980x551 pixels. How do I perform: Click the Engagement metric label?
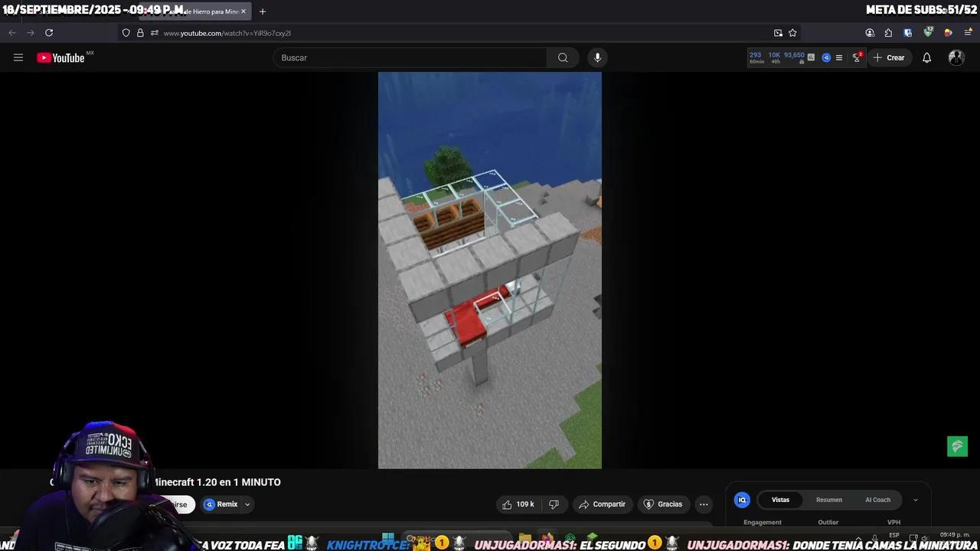(x=763, y=523)
